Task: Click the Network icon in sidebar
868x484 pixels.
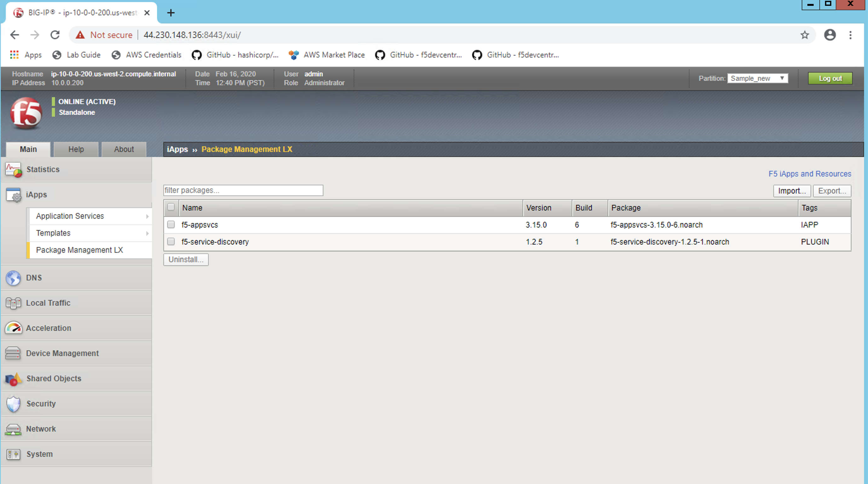Action: 14,429
